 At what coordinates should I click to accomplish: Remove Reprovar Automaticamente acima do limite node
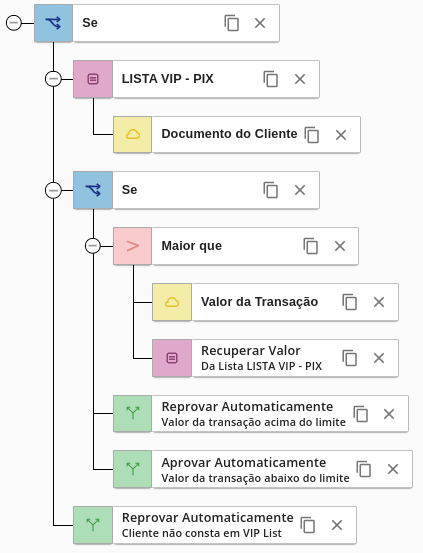pos(389,414)
